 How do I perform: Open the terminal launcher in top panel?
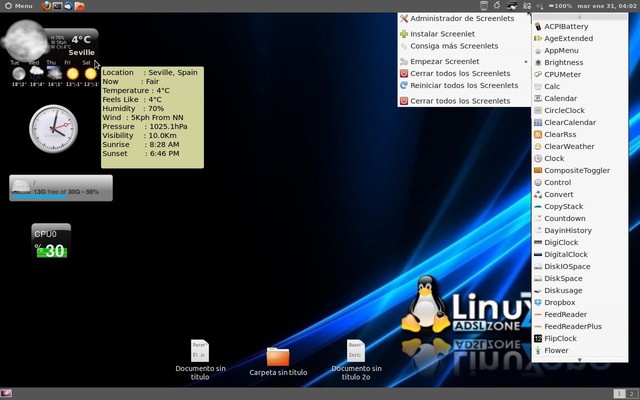[58, 6]
